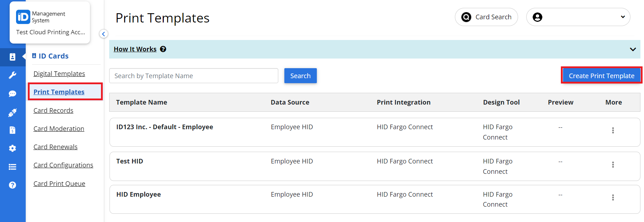The width and height of the screenshot is (644, 222).
Task: Open Card Print Queue page
Action: pyautogui.click(x=59, y=183)
